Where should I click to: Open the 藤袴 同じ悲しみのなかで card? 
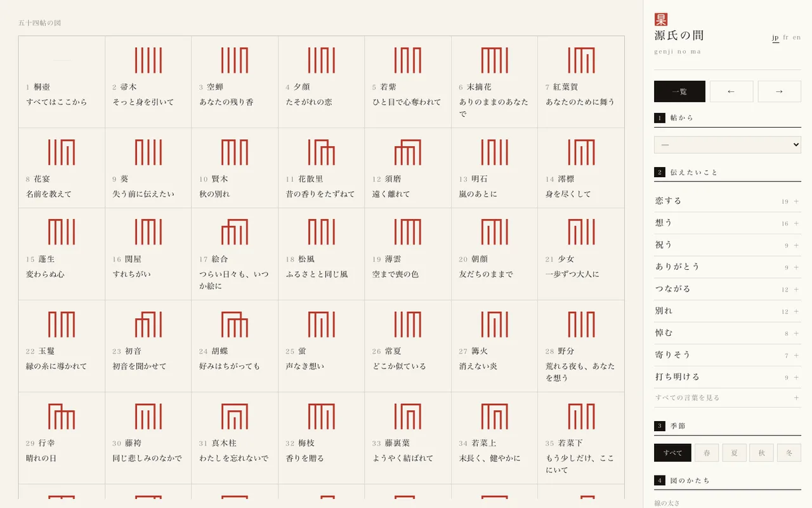[148, 438]
